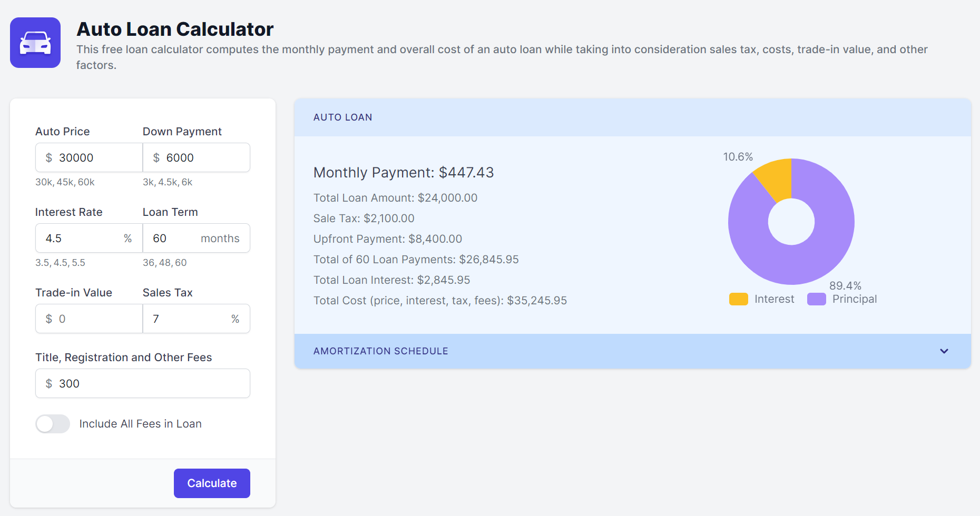Viewport: 980px width, 516px height.
Task: Click the dollar sign in Auto Price
Action: point(49,158)
